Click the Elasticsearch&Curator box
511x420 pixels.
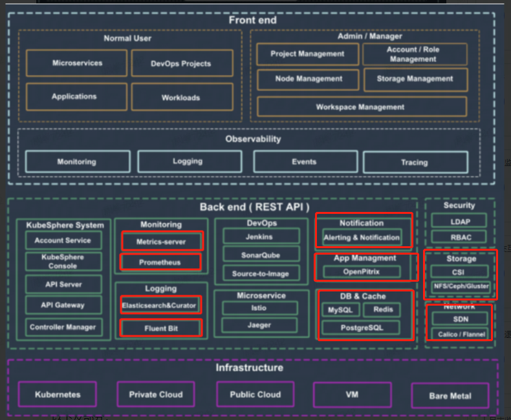(x=160, y=305)
